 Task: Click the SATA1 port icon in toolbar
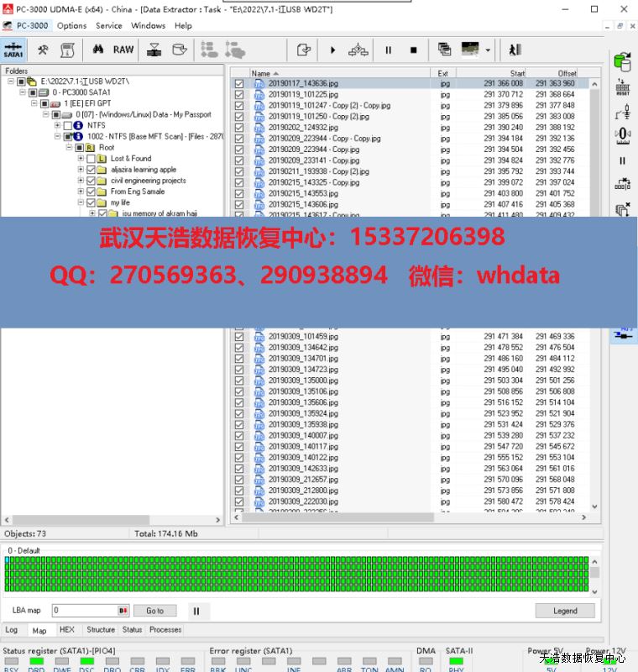[13, 50]
